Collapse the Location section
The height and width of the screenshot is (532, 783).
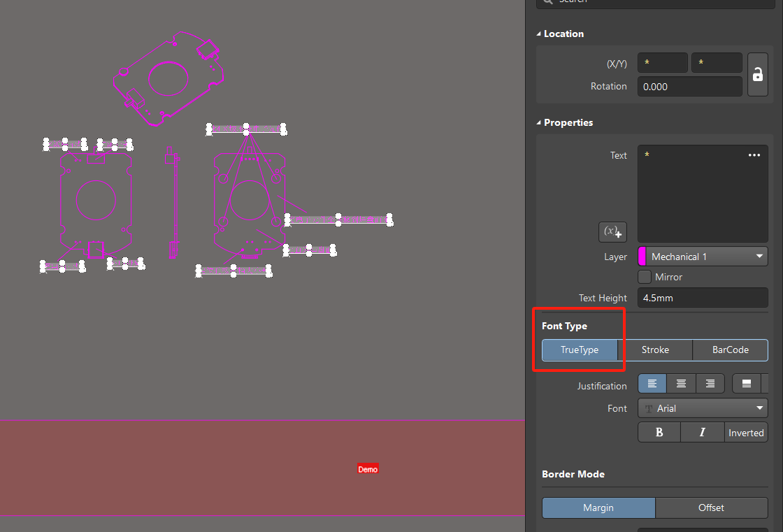point(539,34)
